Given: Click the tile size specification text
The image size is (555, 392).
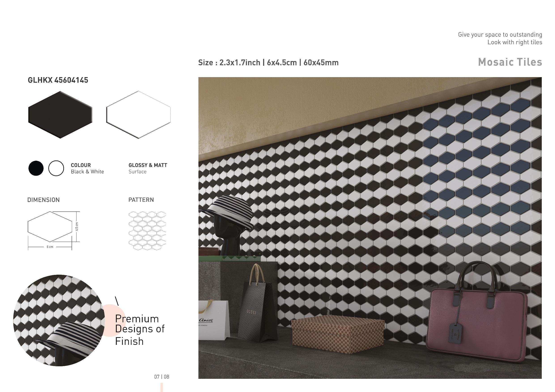Looking at the screenshot, I should coord(268,63).
